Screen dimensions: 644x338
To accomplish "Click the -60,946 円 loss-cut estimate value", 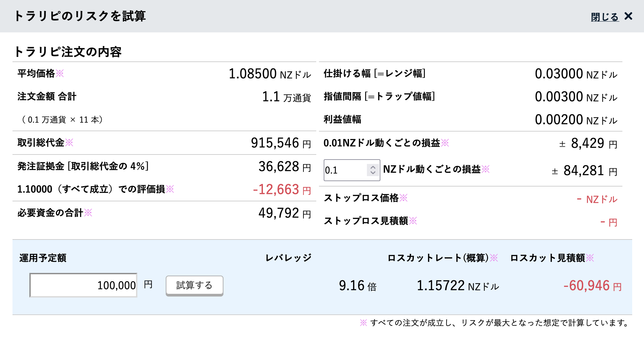I will (x=592, y=286).
